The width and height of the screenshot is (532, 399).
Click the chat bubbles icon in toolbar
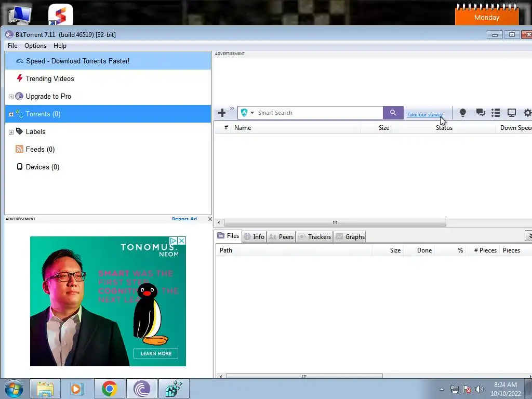click(x=480, y=113)
